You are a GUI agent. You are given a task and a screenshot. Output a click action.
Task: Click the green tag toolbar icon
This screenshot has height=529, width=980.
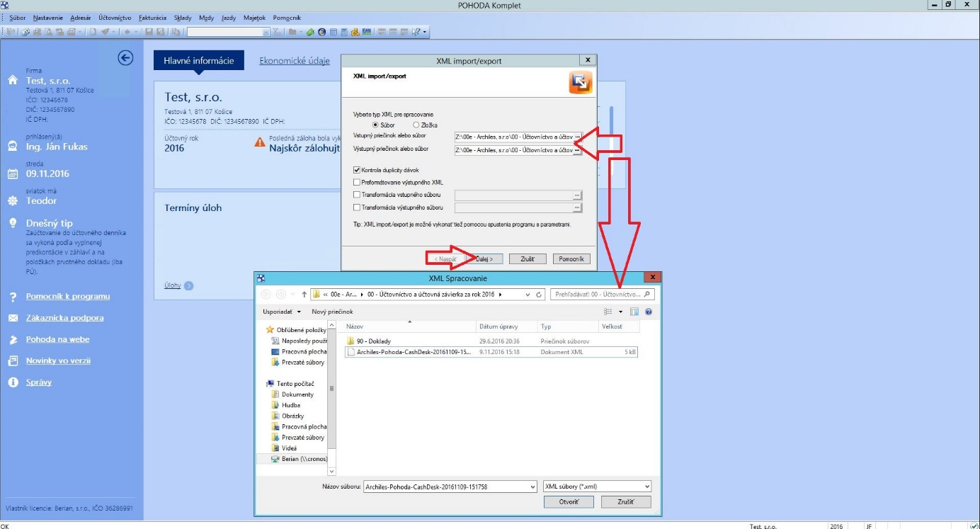311,32
